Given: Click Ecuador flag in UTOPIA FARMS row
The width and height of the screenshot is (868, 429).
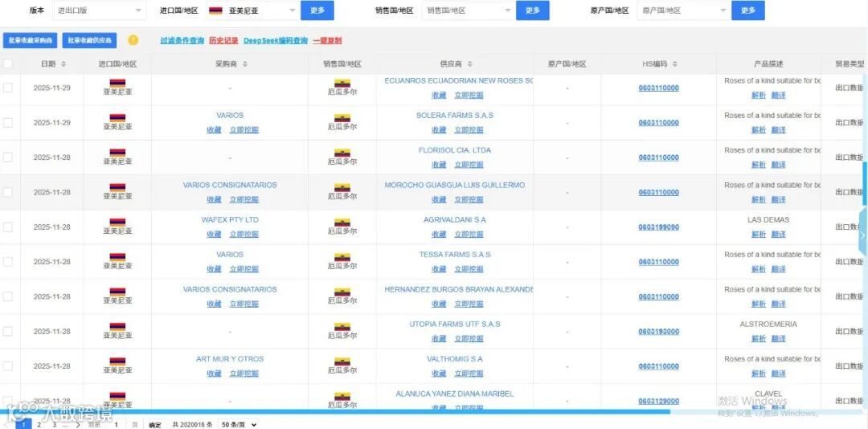Looking at the screenshot, I should pyautogui.click(x=342, y=327).
